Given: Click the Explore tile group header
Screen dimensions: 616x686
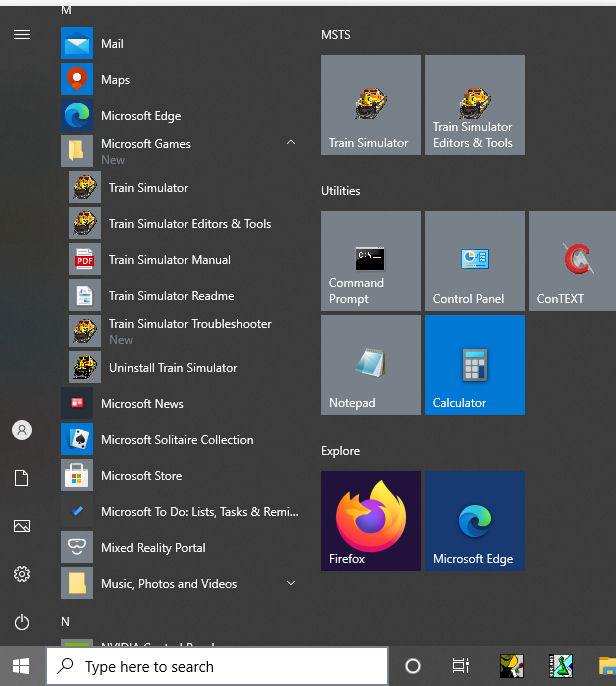Looking at the screenshot, I should pyautogui.click(x=340, y=451).
